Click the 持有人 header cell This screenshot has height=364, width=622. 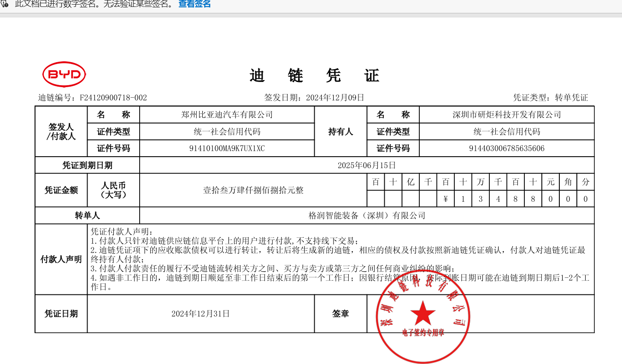tap(340, 131)
